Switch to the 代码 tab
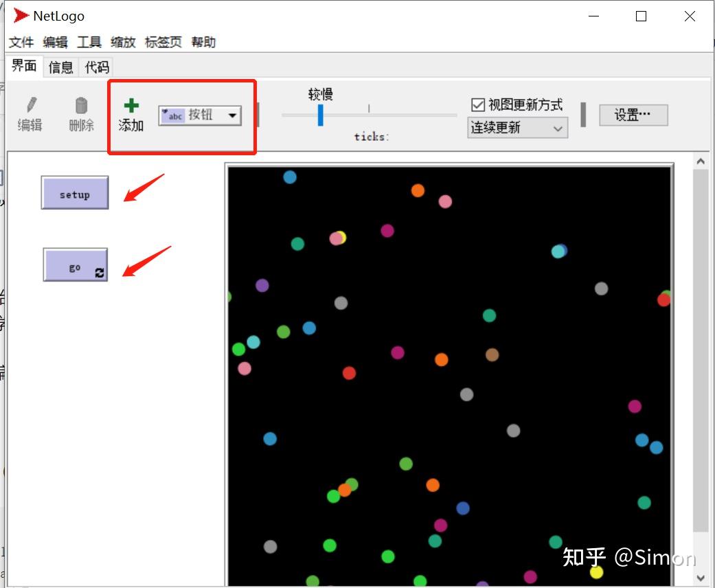The width and height of the screenshot is (715, 588). coord(96,67)
